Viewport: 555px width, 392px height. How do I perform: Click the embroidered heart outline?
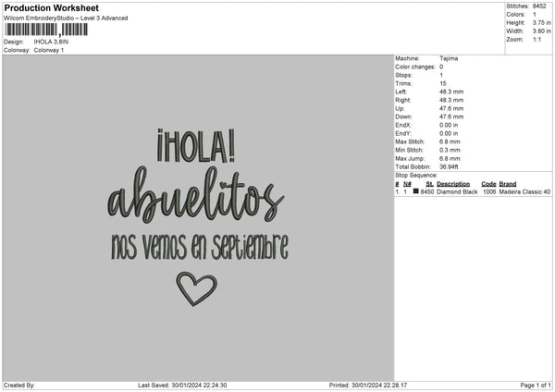click(x=197, y=288)
